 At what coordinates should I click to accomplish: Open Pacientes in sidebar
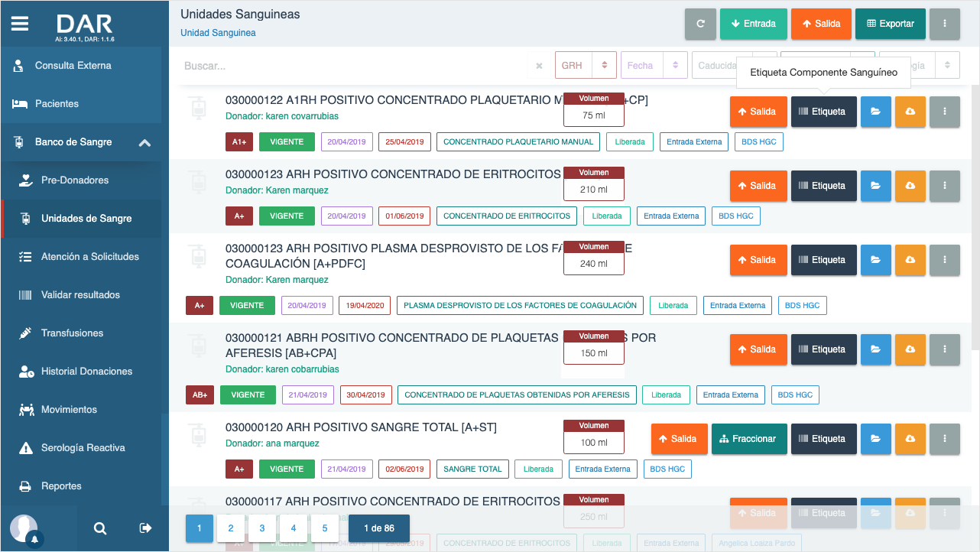[x=81, y=104]
